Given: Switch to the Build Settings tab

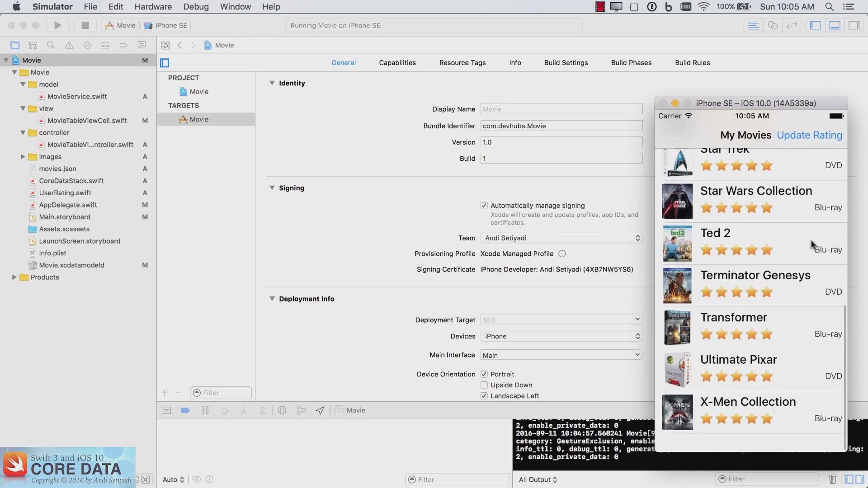Looking at the screenshot, I should point(566,63).
